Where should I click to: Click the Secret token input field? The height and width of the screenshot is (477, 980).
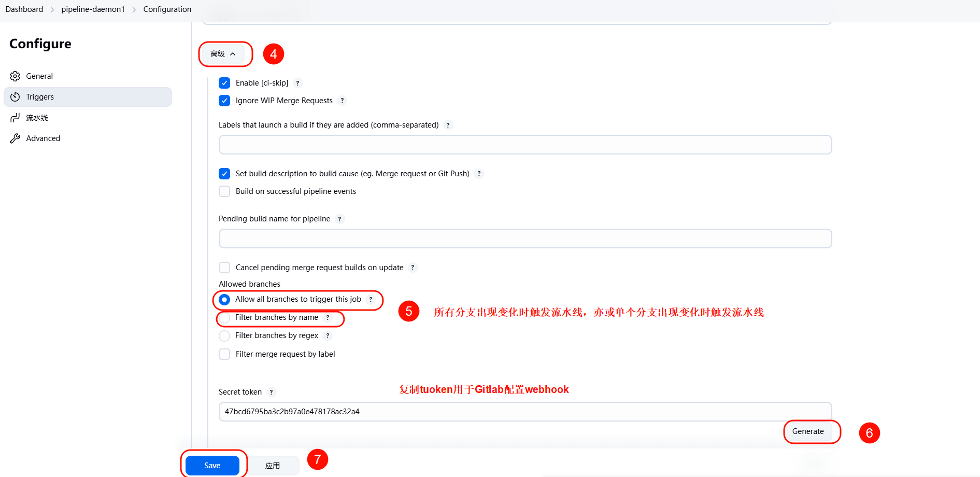(524, 412)
